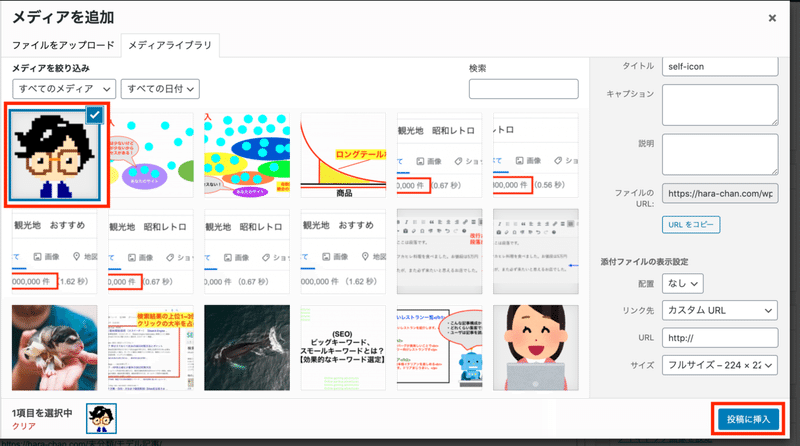The image size is (800, 446).
Task: Click the selected item mini avatar thumbnail
Action: pos(101,418)
